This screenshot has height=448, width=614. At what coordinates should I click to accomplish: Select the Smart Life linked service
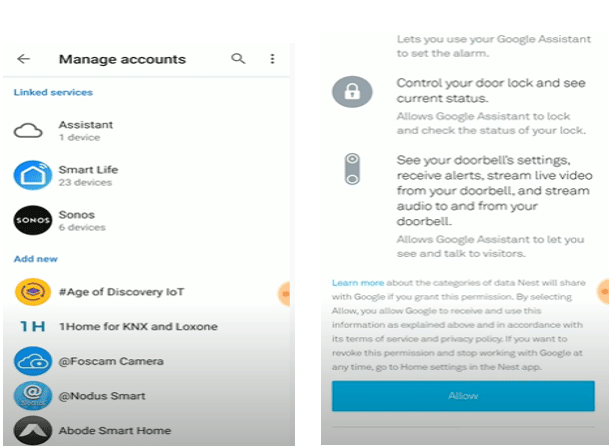pyautogui.click(x=146, y=175)
